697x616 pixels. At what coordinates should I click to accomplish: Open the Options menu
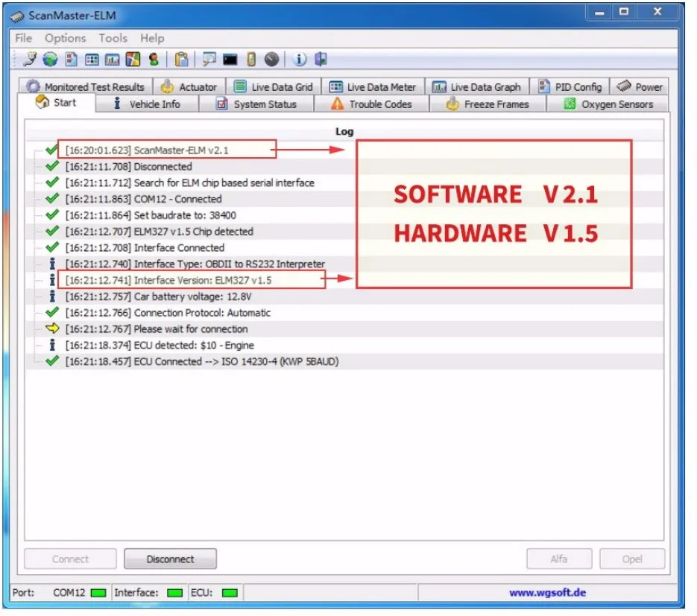(66, 38)
